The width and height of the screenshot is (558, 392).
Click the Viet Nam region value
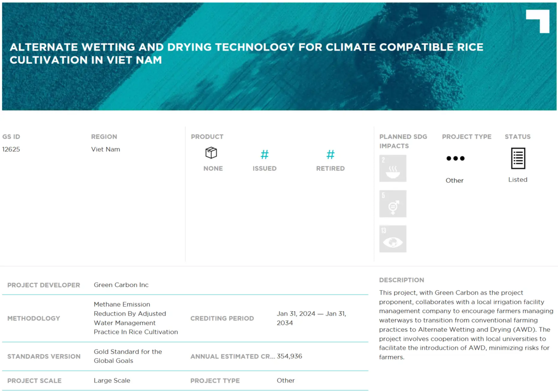pos(105,149)
